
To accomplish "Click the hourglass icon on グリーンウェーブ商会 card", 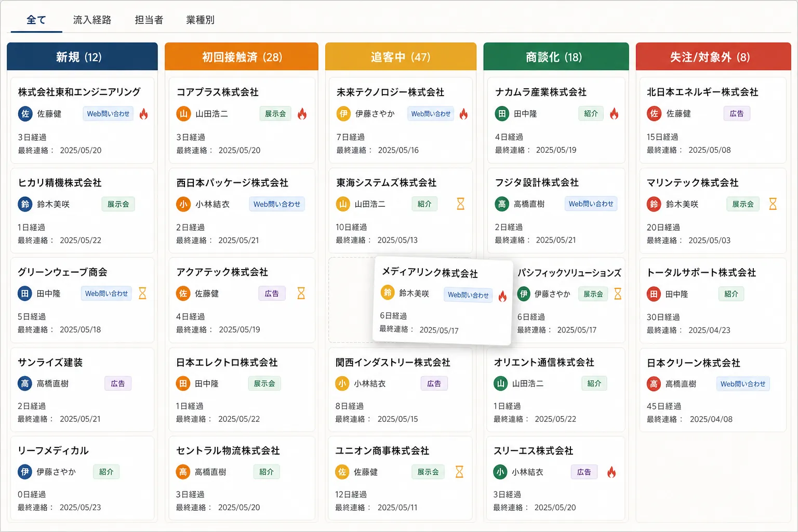I will coord(142,293).
